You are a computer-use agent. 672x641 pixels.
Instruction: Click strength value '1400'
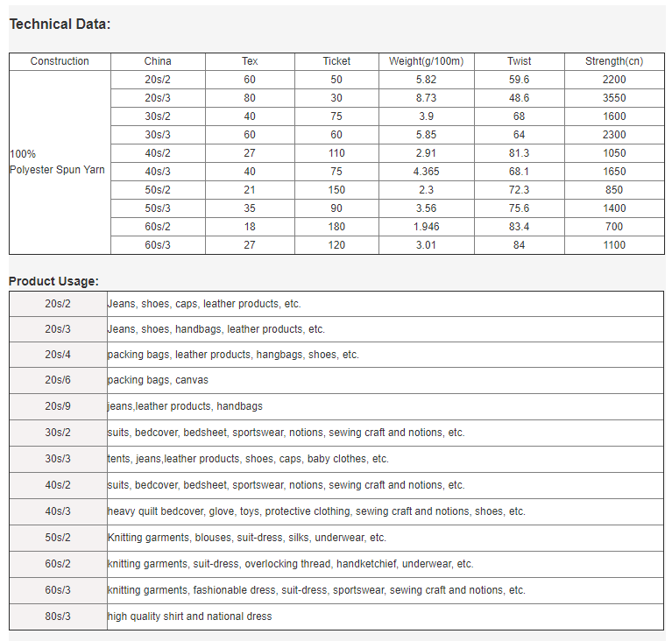tap(614, 208)
